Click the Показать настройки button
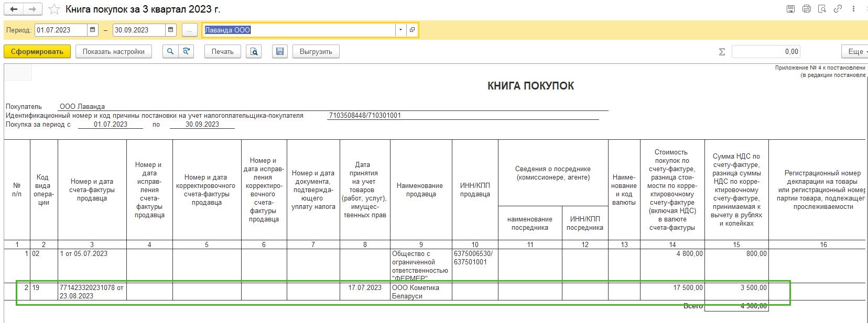The height and width of the screenshot is (323, 868). pyautogui.click(x=114, y=51)
